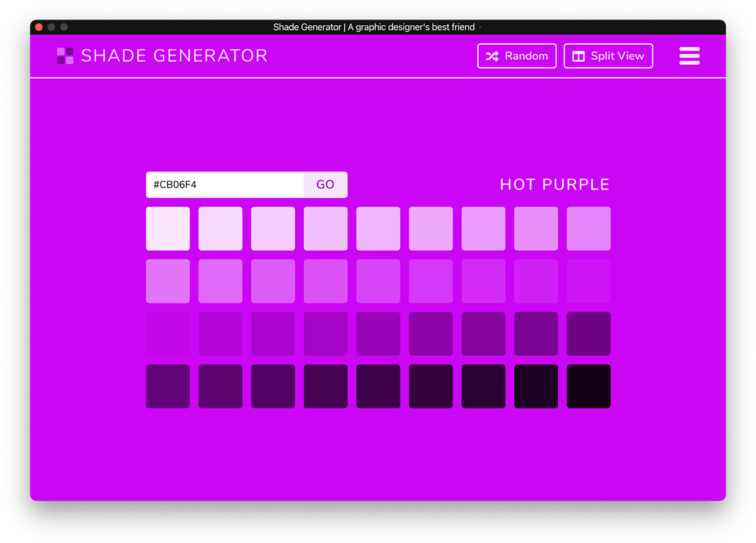Select the eighth swatch in the bottom row
Viewport: 756px width, 543px height.
point(536,386)
